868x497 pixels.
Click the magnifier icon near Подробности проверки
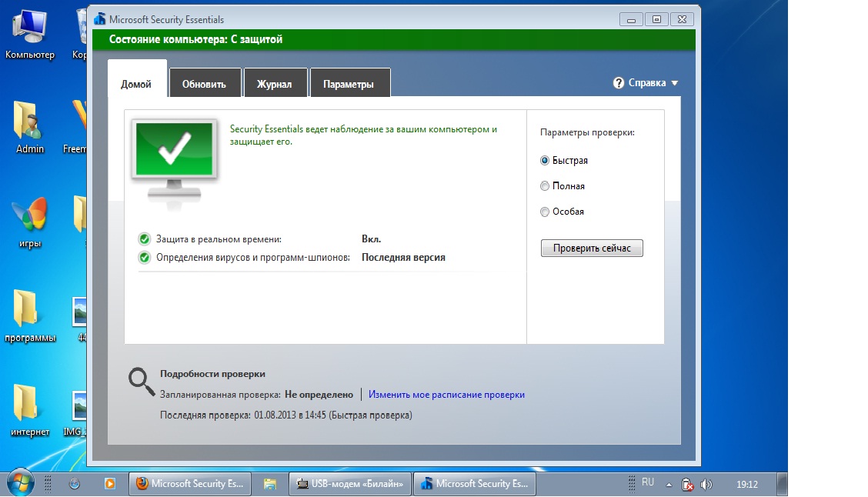point(141,382)
